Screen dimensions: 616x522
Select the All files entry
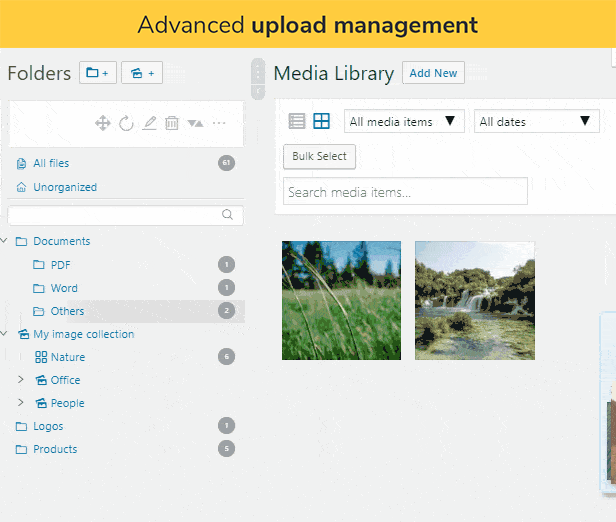pyautogui.click(x=51, y=163)
